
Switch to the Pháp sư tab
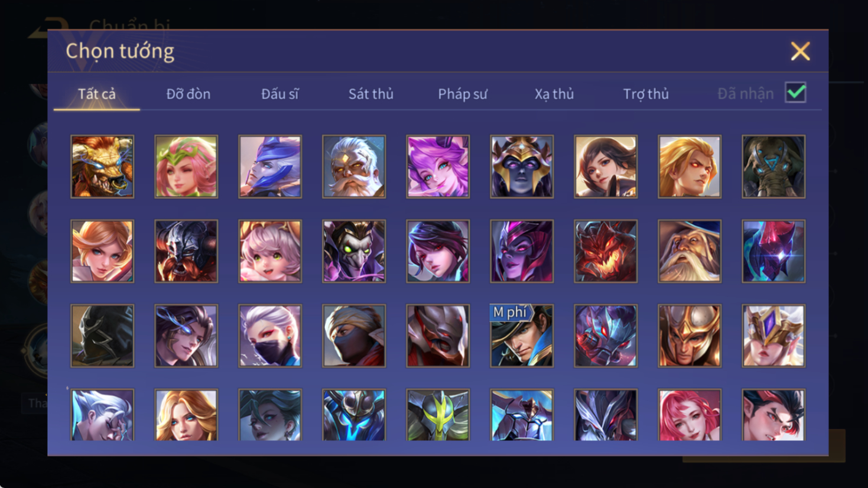tap(463, 94)
